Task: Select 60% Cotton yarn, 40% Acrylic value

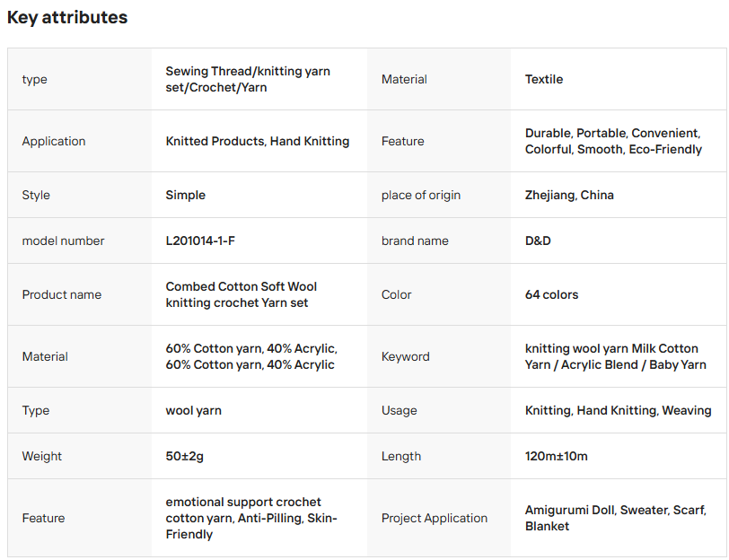Action: (x=251, y=356)
